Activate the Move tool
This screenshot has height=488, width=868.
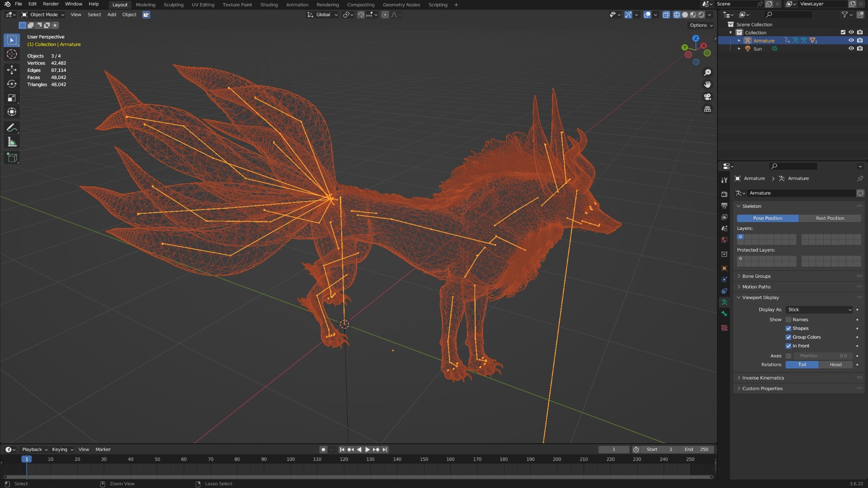[x=12, y=70]
